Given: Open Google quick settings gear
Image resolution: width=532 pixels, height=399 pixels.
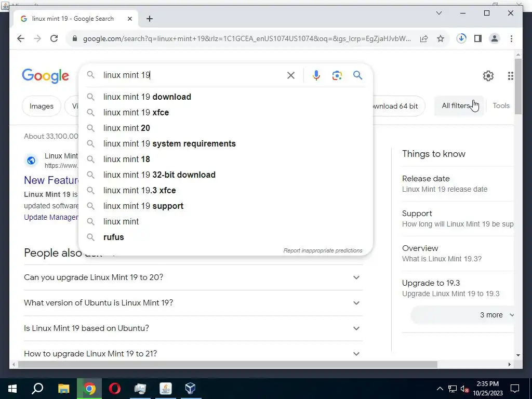Looking at the screenshot, I should coord(488,76).
